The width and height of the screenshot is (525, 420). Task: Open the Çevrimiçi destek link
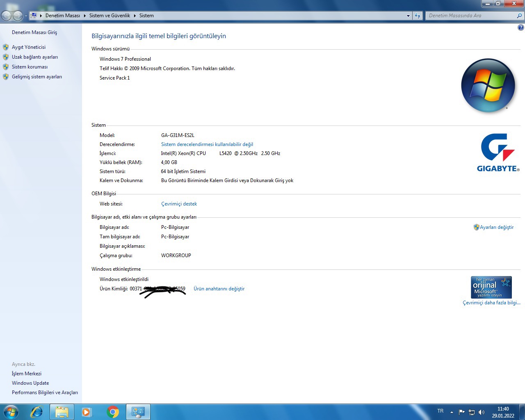pos(179,204)
